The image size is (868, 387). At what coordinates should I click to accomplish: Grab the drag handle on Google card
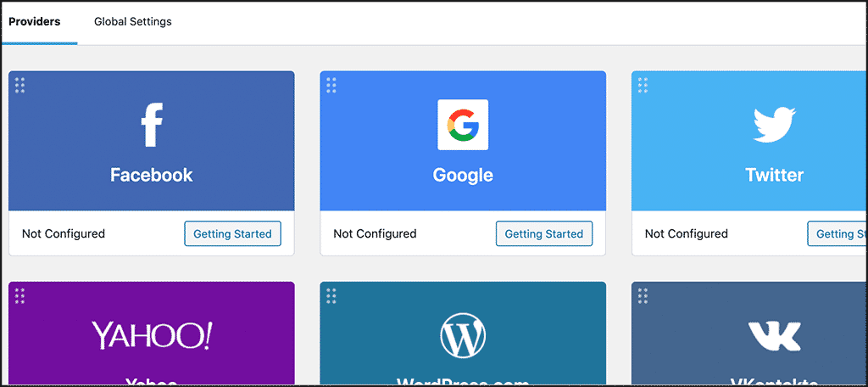coord(331,85)
